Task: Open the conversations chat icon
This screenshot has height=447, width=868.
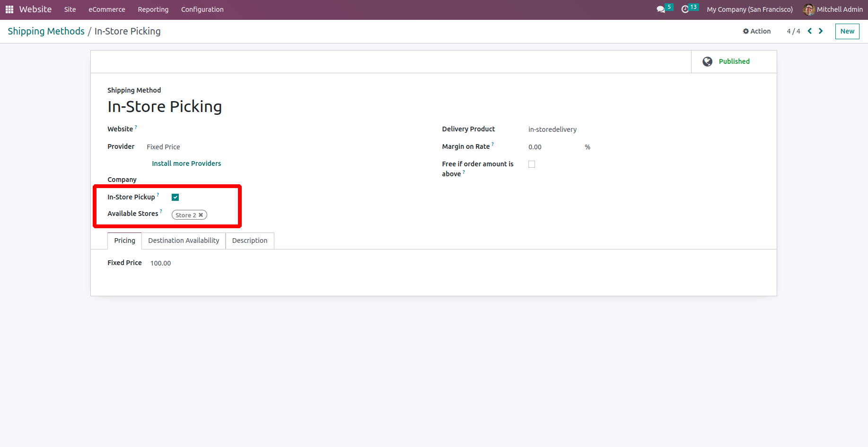Action: click(661, 9)
